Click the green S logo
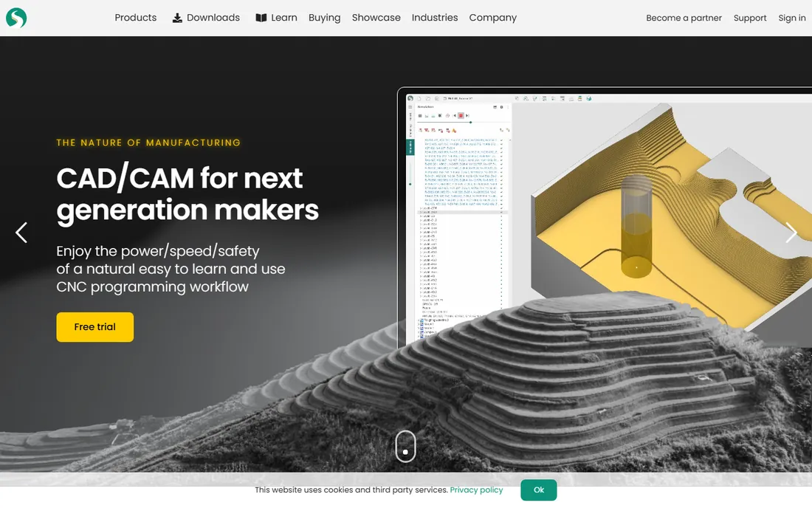The height and width of the screenshot is (508, 812). pyautogui.click(x=16, y=18)
